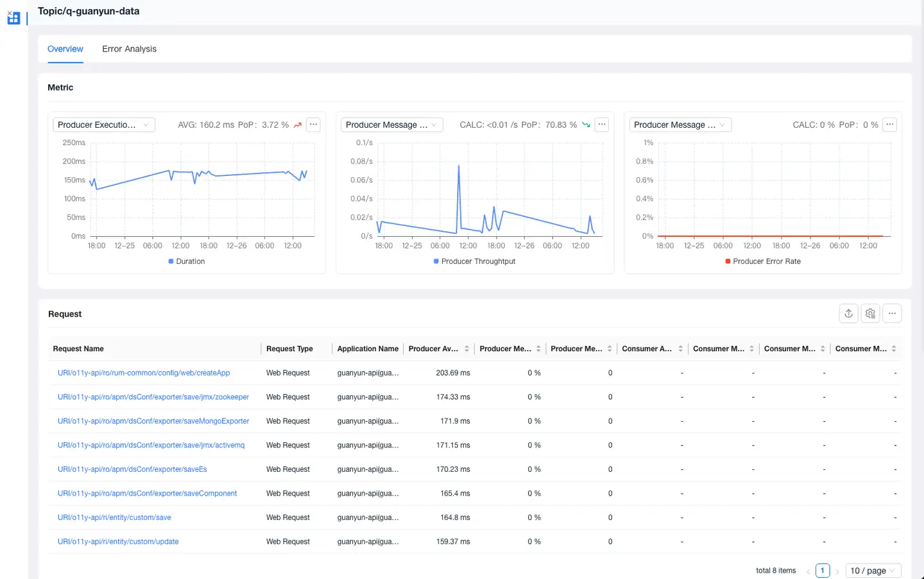Sort by Producer Av... column sort icon

pyautogui.click(x=466, y=349)
